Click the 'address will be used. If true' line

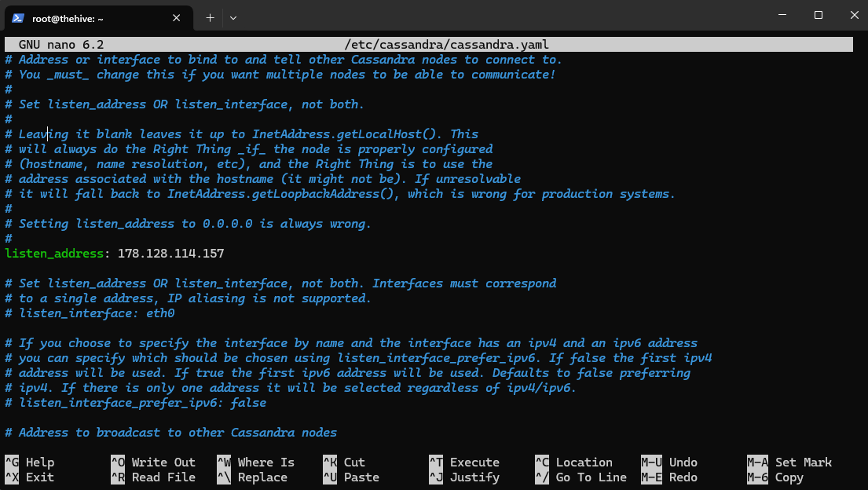(x=348, y=373)
